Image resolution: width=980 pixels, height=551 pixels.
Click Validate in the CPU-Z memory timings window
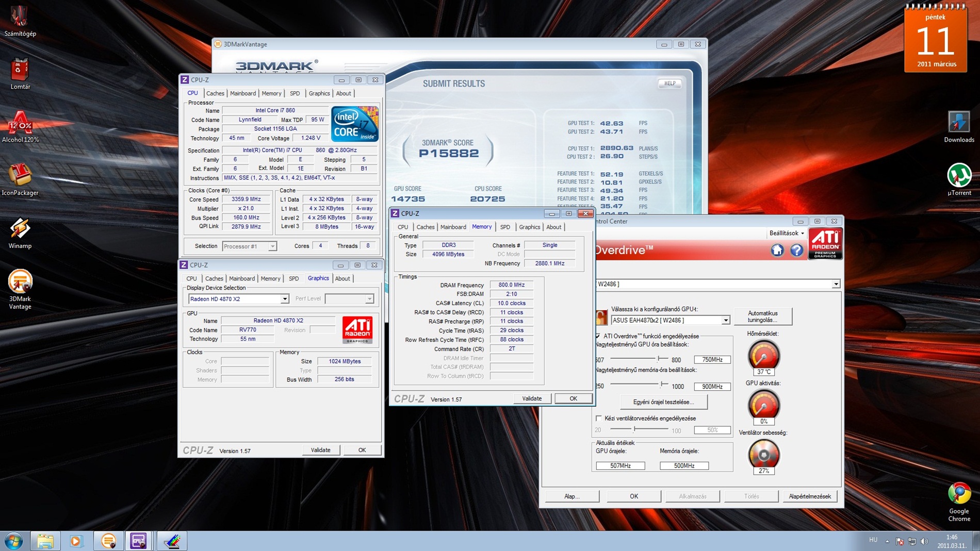click(x=532, y=398)
